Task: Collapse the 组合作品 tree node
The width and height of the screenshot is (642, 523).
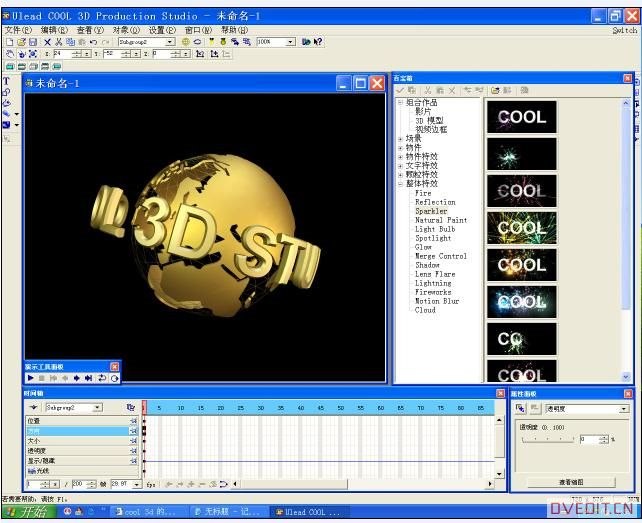Action: point(400,102)
